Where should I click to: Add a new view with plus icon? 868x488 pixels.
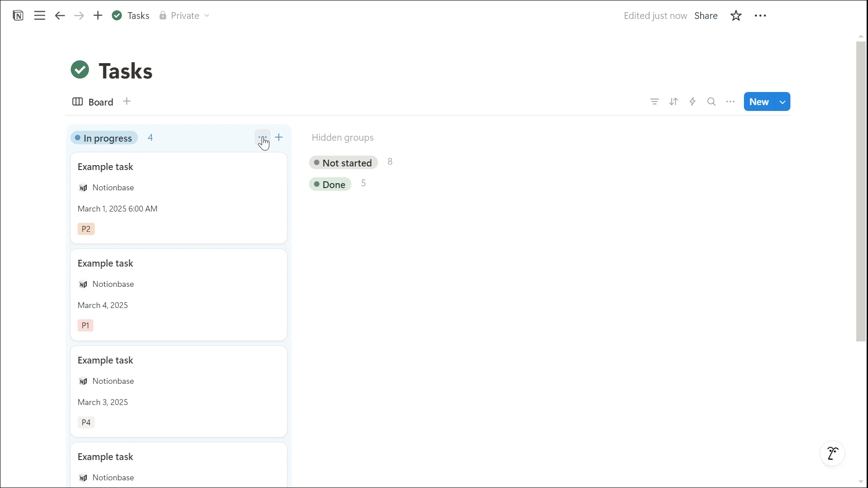coord(127,101)
